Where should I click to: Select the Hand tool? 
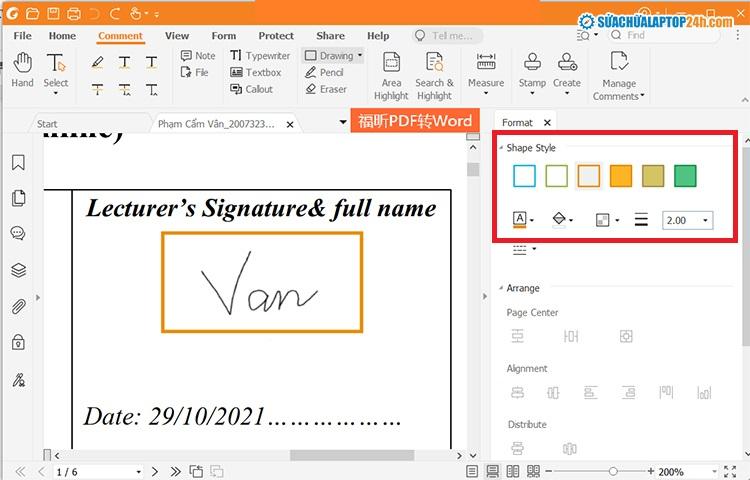coord(22,70)
